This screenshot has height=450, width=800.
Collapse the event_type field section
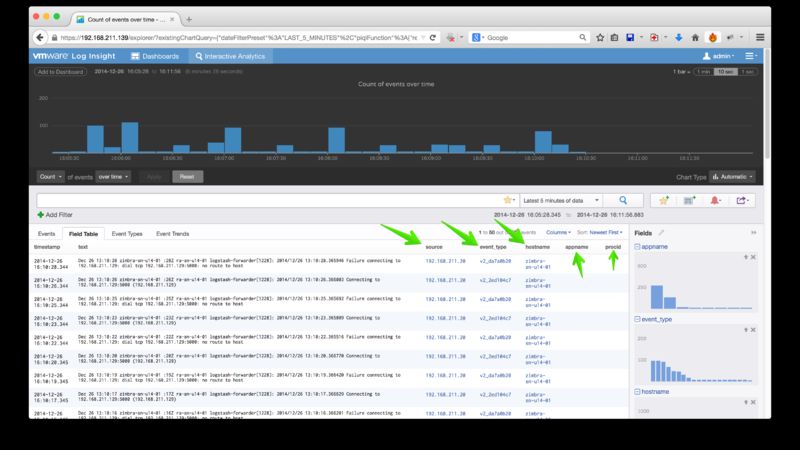pos(637,319)
